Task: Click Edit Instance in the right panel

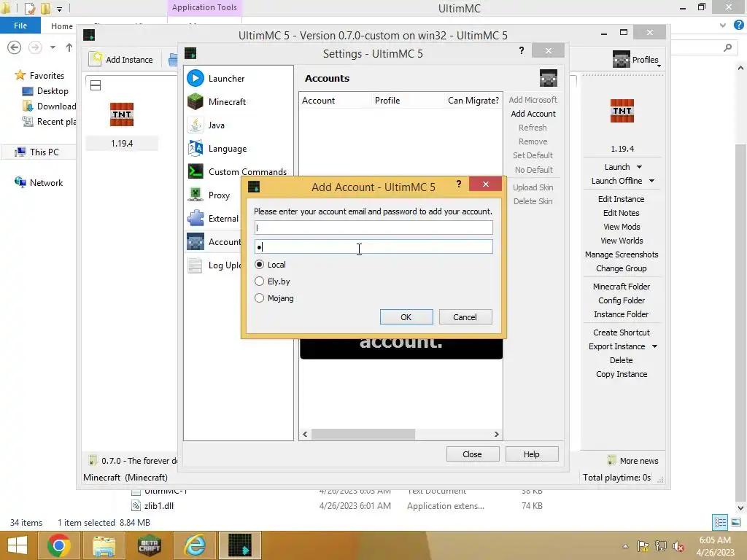Action: coord(622,199)
